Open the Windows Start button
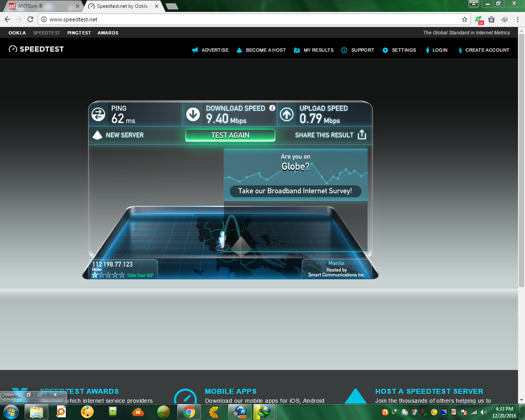Screen dimensions: 525x420 pyautogui.click(x=11, y=412)
